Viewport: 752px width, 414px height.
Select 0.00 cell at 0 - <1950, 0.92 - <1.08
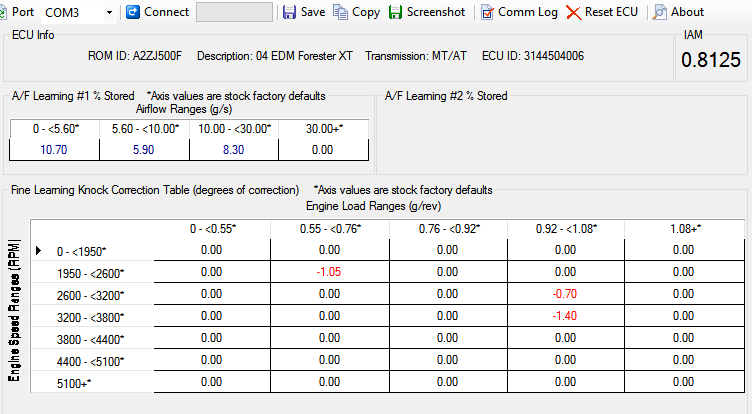click(x=565, y=250)
